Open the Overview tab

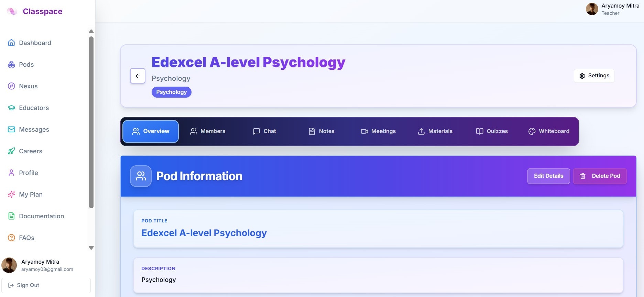(151, 131)
